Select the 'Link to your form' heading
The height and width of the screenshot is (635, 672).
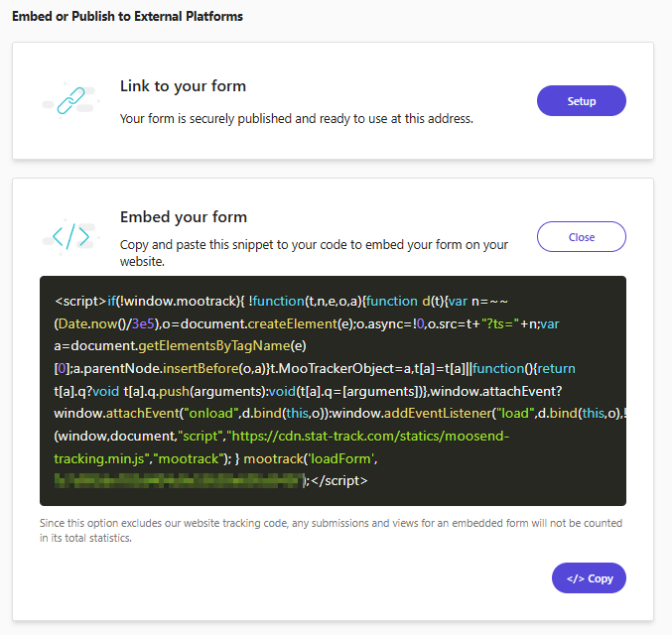point(183,86)
